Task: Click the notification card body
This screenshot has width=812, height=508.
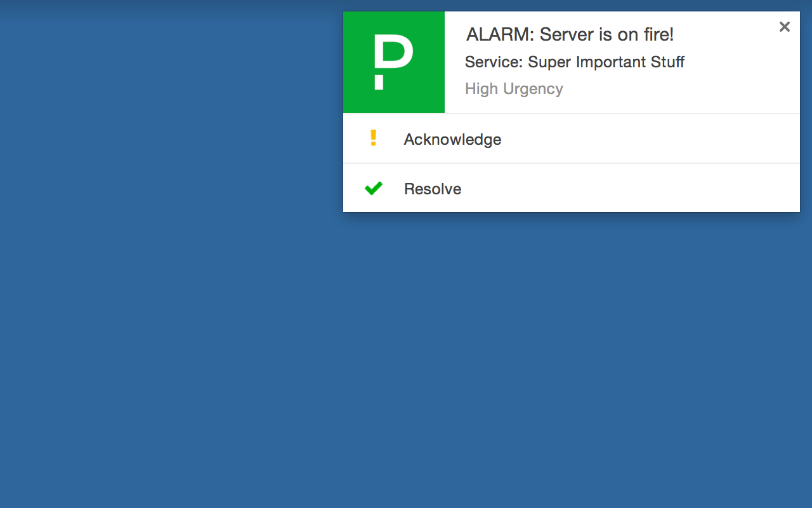Action: click(x=571, y=111)
